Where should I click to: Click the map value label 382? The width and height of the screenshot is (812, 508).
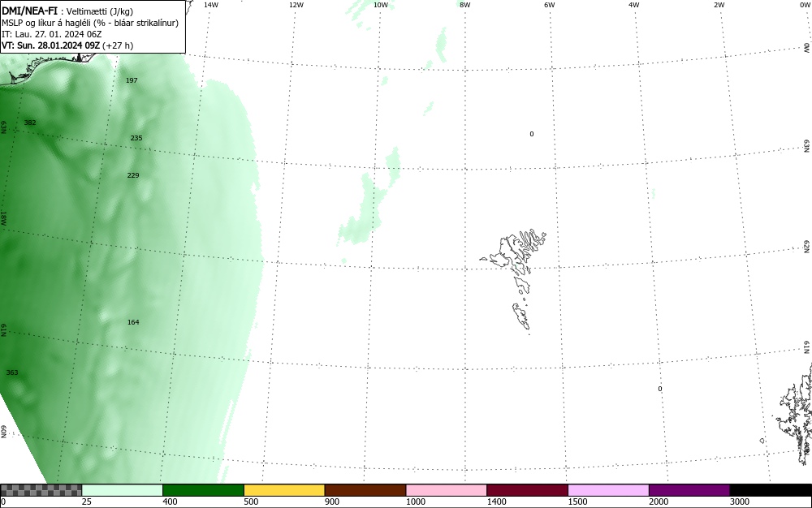coord(30,123)
